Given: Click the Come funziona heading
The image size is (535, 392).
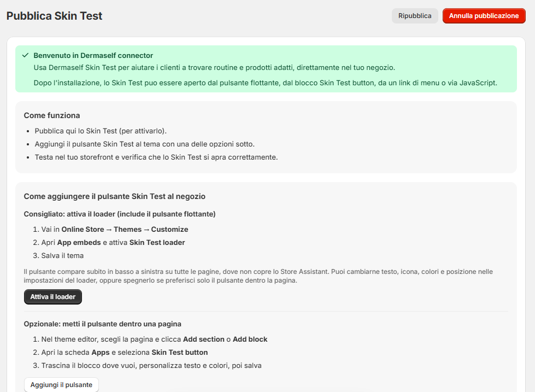Looking at the screenshot, I should [52, 115].
